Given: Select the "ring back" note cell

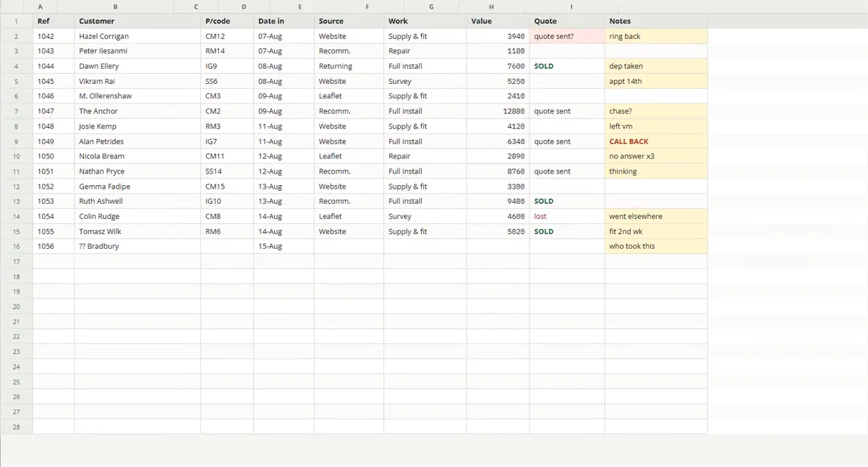Looking at the screenshot, I should [656, 36].
